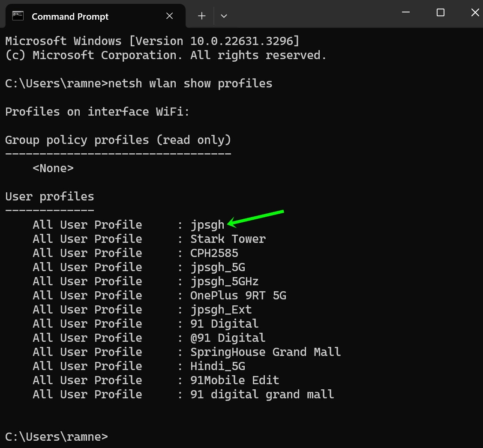Click the jpsgh_5G profile text
Screen dimensions: 483x448
click(x=218, y=267)
